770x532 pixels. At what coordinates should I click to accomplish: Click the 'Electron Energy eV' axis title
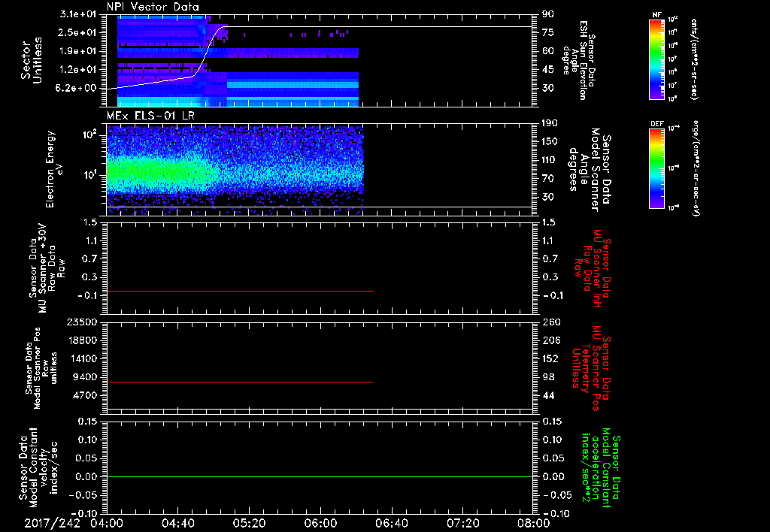55,169
